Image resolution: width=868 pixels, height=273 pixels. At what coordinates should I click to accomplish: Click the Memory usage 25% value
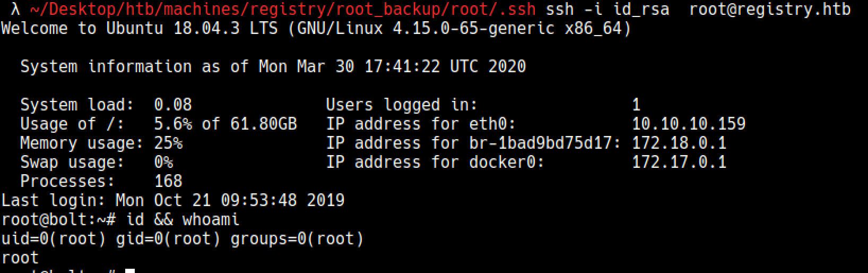[168, 143]
